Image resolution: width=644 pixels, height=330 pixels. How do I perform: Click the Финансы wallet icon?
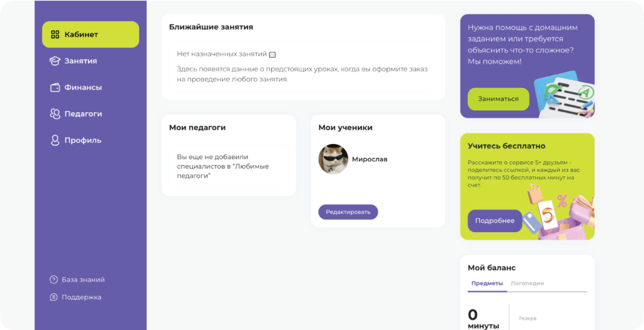55,87
